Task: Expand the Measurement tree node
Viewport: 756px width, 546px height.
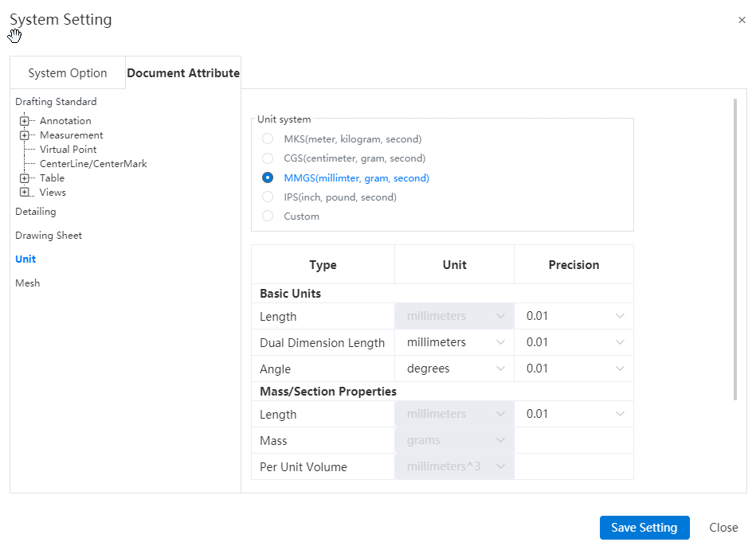Action: 24,135
